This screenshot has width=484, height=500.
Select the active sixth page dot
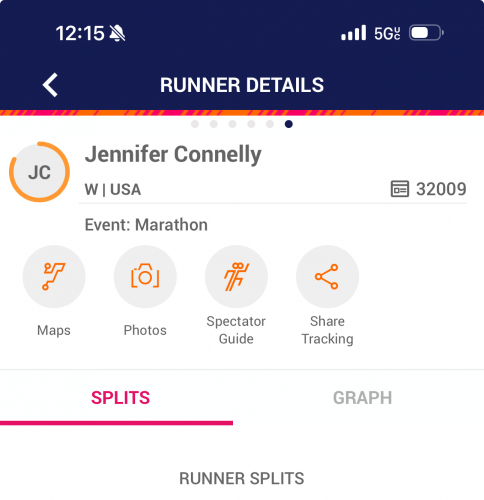click(x=289, y=124)
